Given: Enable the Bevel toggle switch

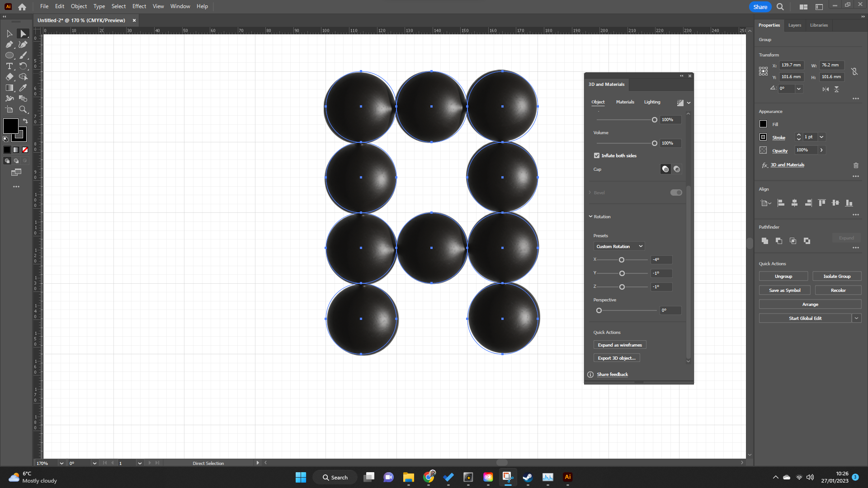Looking at the screenshot, I should pos(676,192).
